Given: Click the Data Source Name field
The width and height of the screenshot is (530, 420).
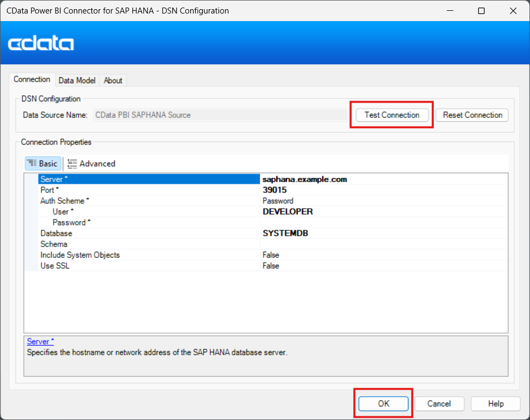Looking at the screenshot, I should point(221,115).
